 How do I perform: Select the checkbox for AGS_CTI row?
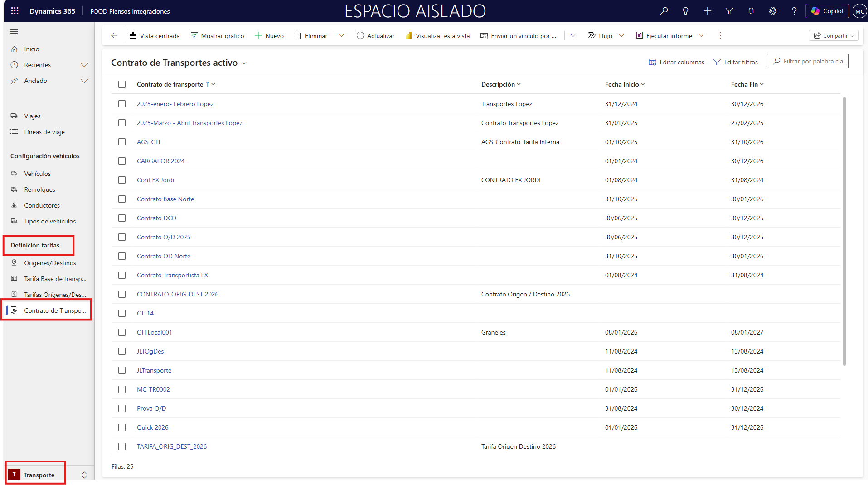(x=122, y=142)
